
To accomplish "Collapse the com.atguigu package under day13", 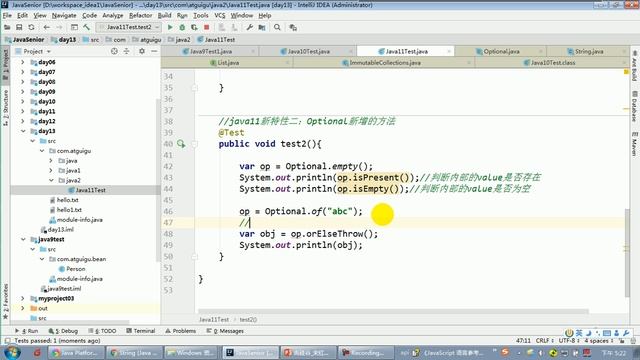I will coord(42,151).
